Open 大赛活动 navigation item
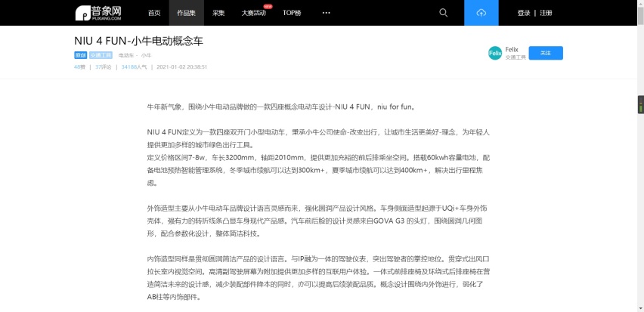644x312 pixels. 254,13
